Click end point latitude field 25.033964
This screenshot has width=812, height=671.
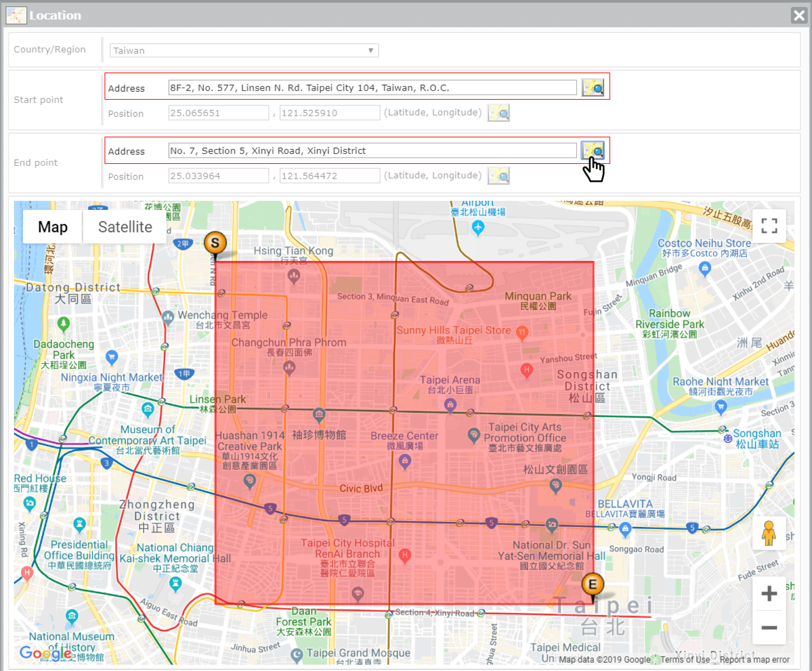click(219, 176)
